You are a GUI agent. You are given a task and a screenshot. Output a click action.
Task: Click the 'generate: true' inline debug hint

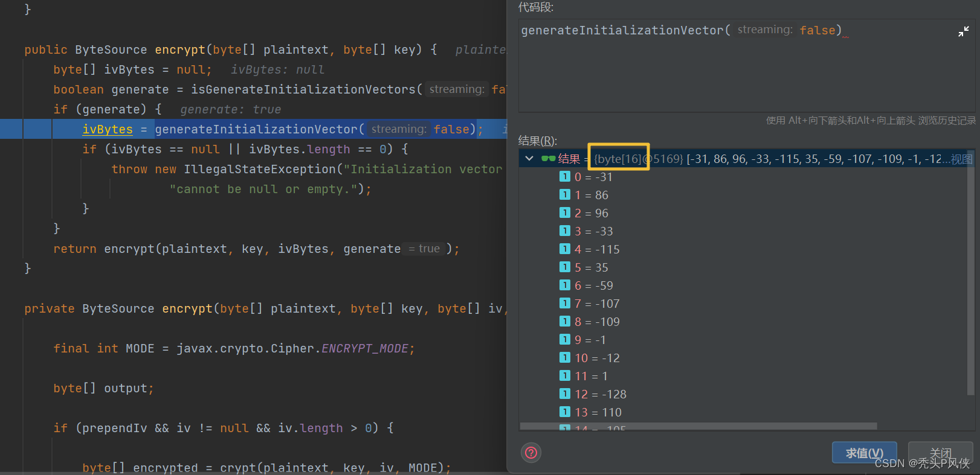pos(231,109)
